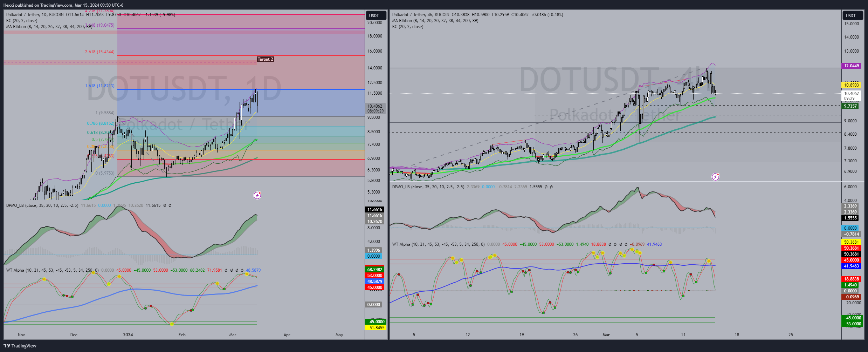This screenshot has height=352, width=868.
Task: Click the 1.618 (11.8213) Fibonacci level label
Action: click(99, 86)
